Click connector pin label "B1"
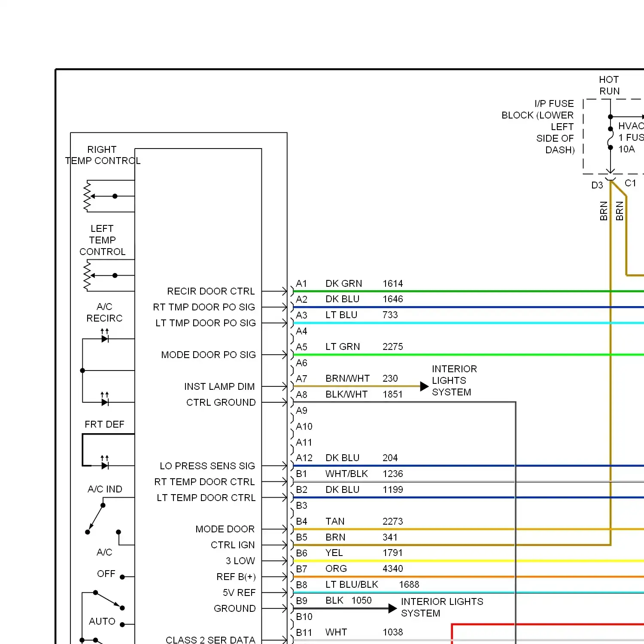The image size is (644, 644). [301, 474]
